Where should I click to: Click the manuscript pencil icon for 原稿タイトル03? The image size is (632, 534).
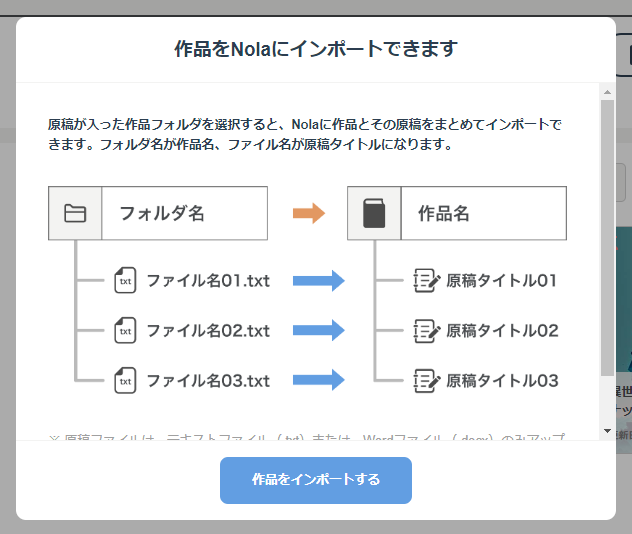tap(427, 381)
